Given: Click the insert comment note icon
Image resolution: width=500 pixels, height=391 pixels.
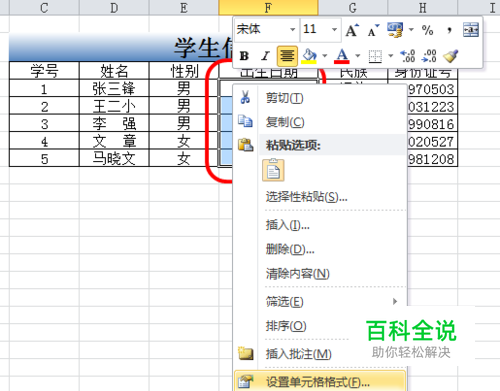Looking at the screenshot, I should click(246, 353).
